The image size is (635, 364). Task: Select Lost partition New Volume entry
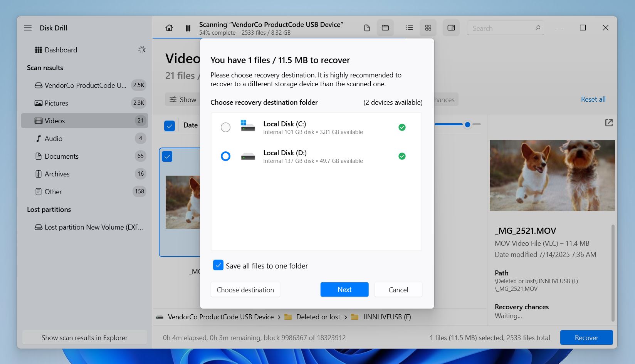click(x=84, y=227)
